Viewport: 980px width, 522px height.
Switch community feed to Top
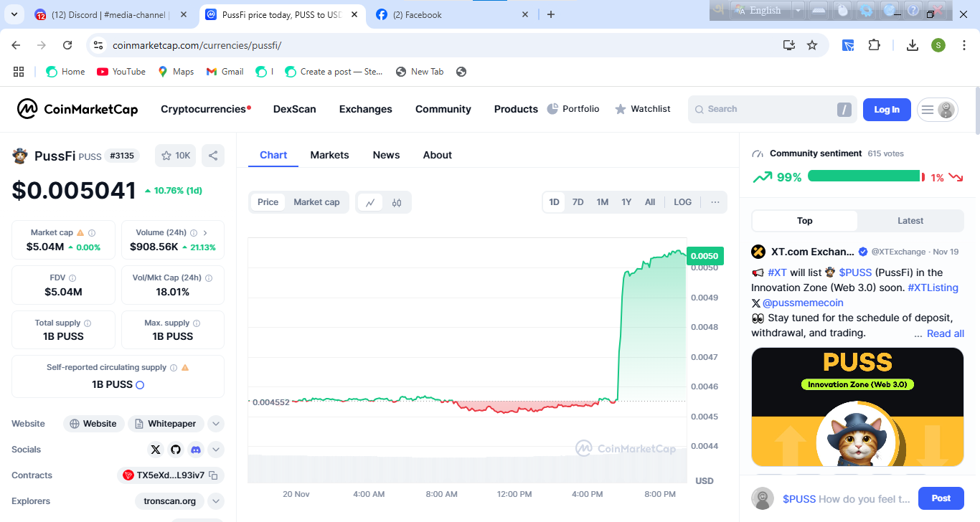pyautogui.click(x=805, y=221)
